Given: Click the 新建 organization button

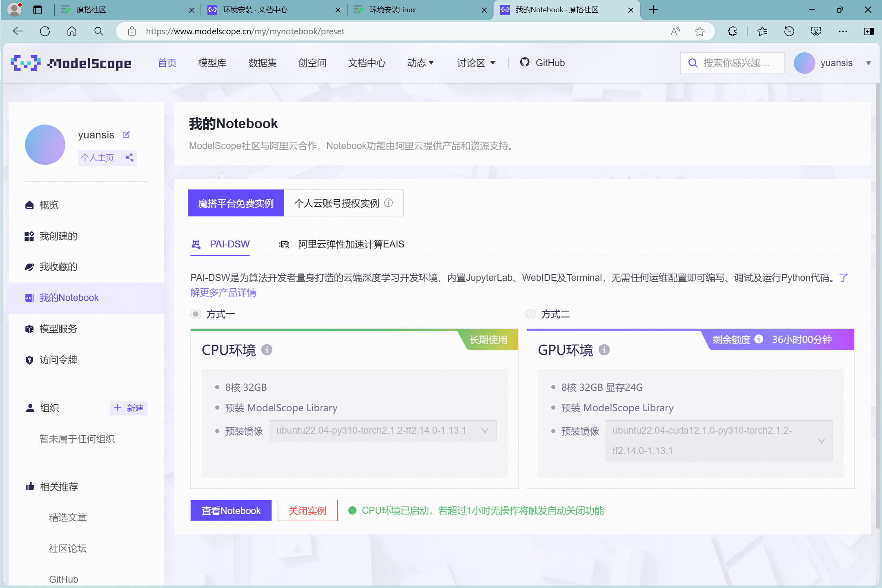Looking at the screenshot, I should pyautogui.click(x=129, y=408).
